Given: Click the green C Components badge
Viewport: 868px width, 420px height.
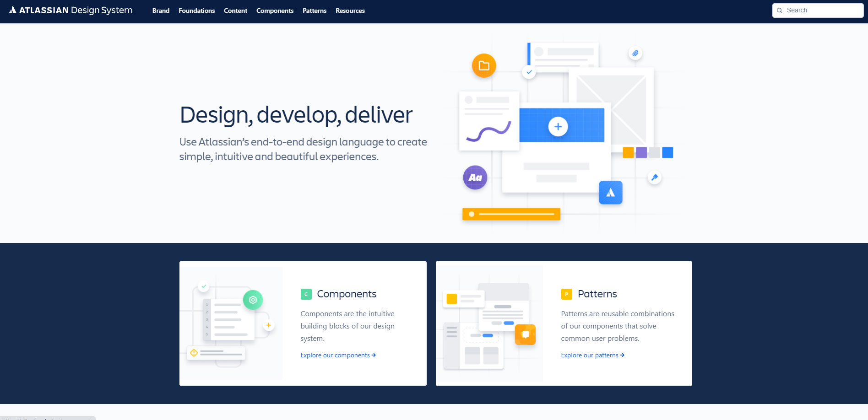Looking at the screenshot, I should [x=306, y=294].
